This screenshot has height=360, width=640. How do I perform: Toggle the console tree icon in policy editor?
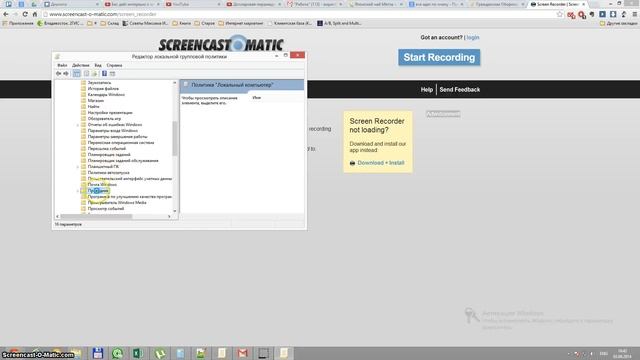[x=76, y=73]
